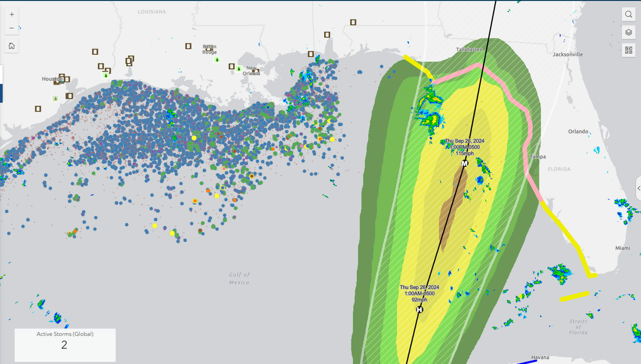Open the map search tool
Screen dimensions: 641x364
[628, 15]
